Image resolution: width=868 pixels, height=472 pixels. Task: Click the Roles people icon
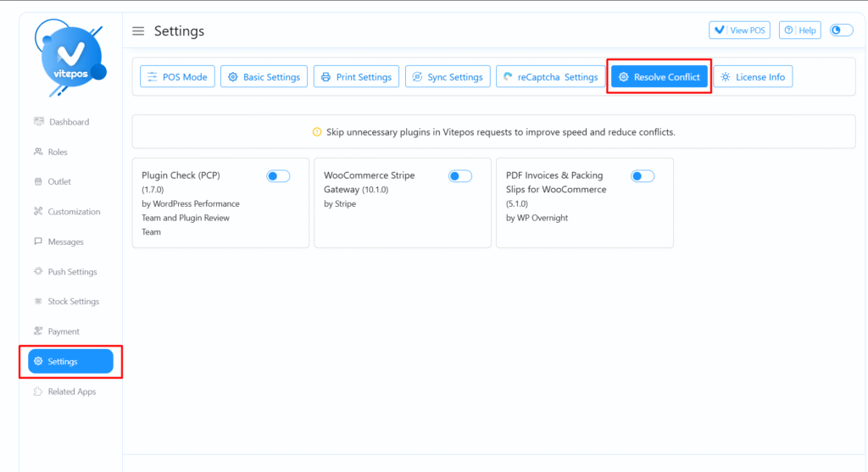click(x=38, y=152)
